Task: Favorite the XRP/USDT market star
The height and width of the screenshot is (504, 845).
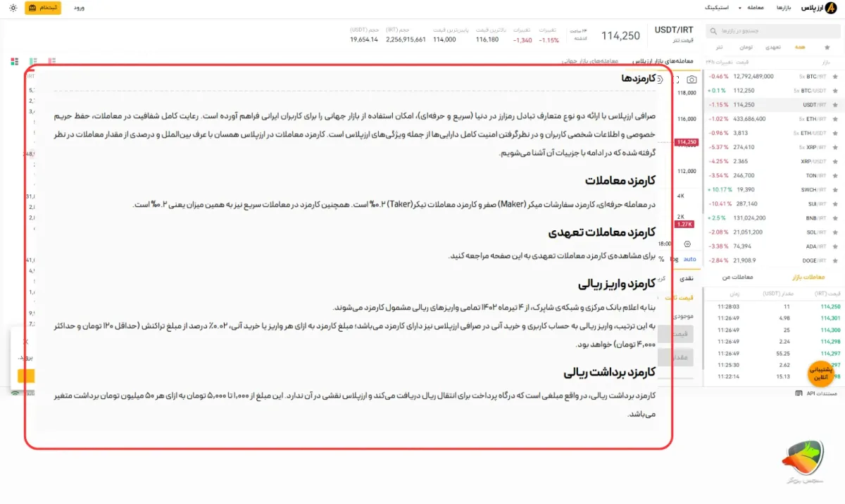Action: 836,161
